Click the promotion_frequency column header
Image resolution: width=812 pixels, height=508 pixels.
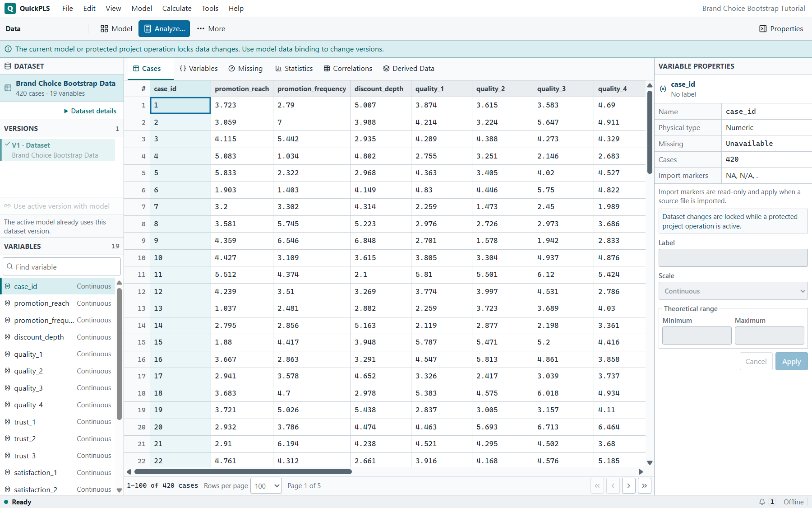pyautogui.click(x=311, y=89)
